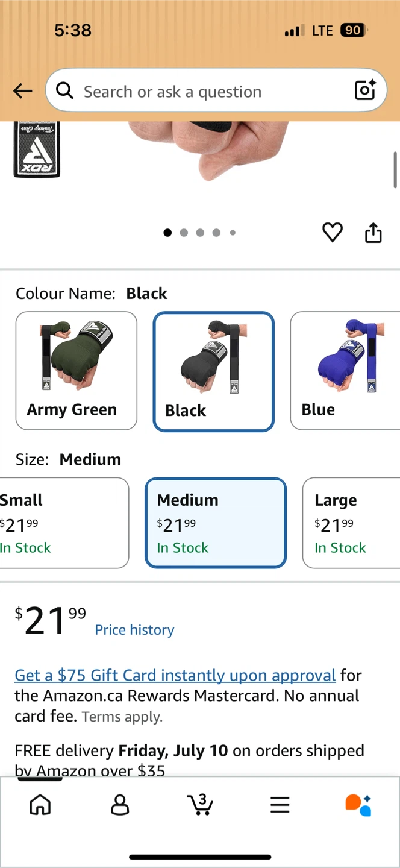
Task: Launch the Rufus AI assistant icon
Action: (359, 805)
